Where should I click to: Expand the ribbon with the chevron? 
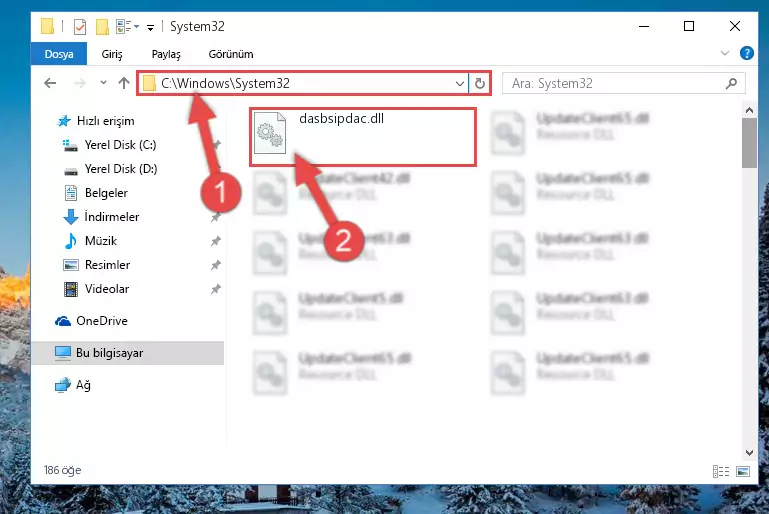724,53
